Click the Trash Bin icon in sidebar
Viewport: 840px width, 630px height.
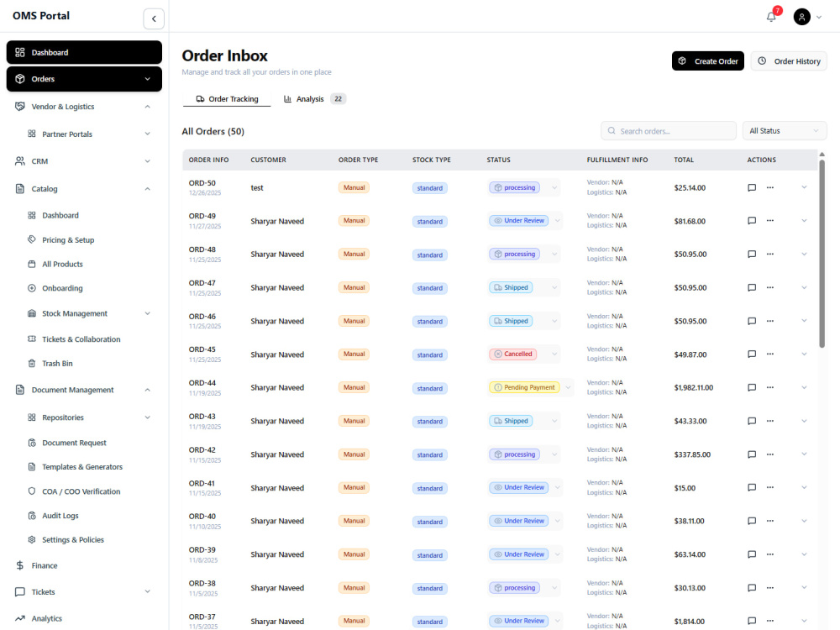coord(32,363)
